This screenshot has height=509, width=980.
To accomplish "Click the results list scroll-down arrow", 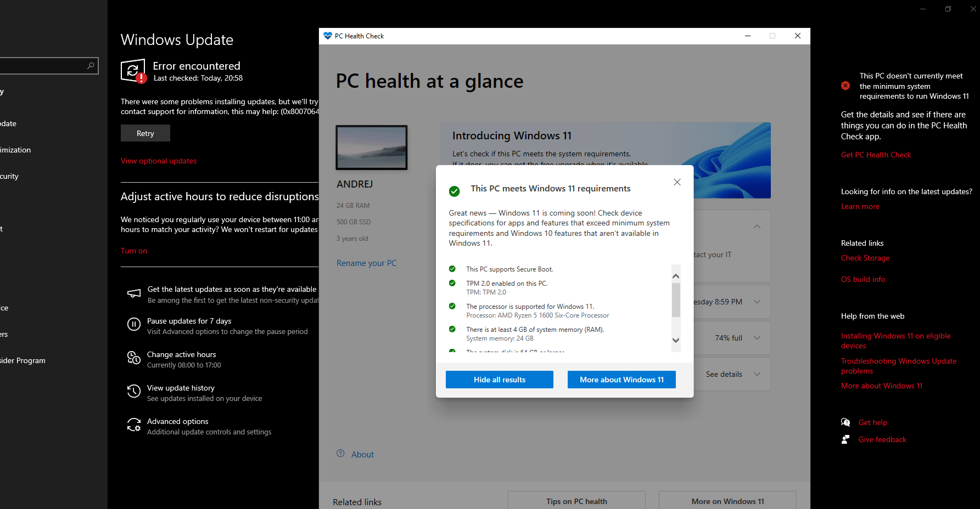I will coord(676,340).
